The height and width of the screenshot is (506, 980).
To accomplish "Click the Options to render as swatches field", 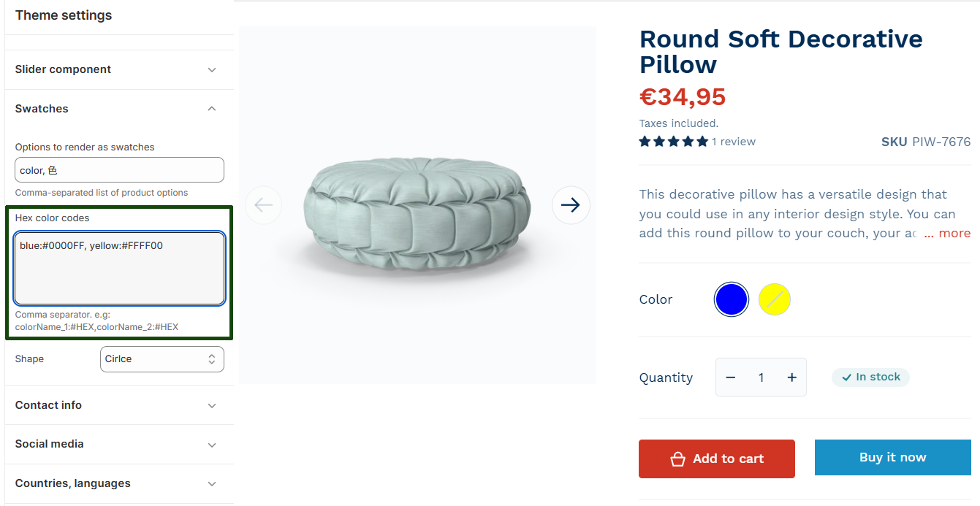I will [x=119, y=170].
